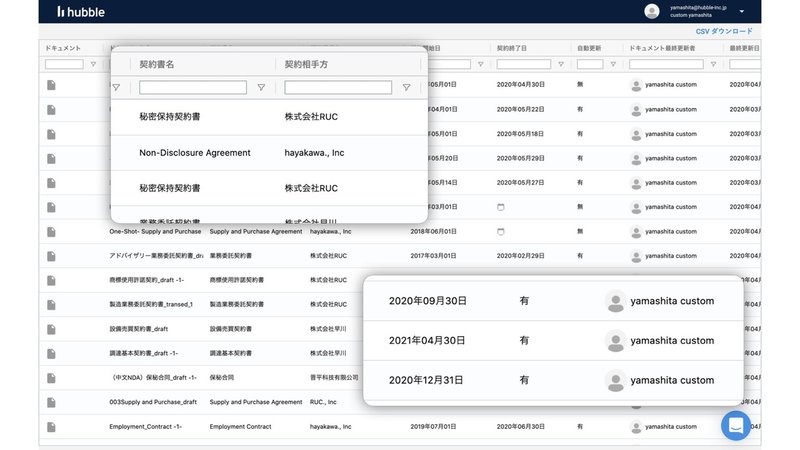Click the ドキュメント column header

[63, 48]
